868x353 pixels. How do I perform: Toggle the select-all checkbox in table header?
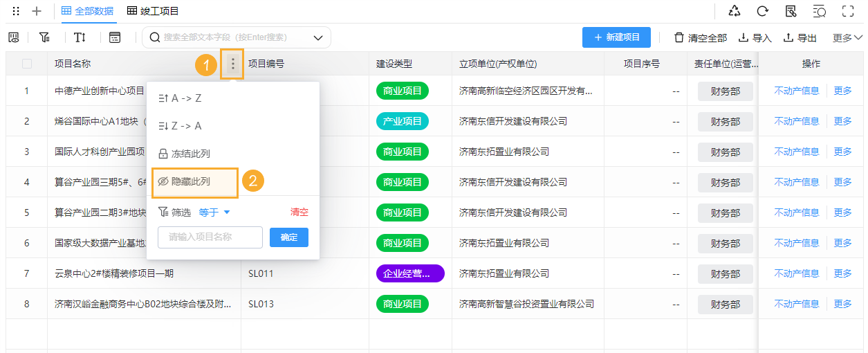[27, 64]
